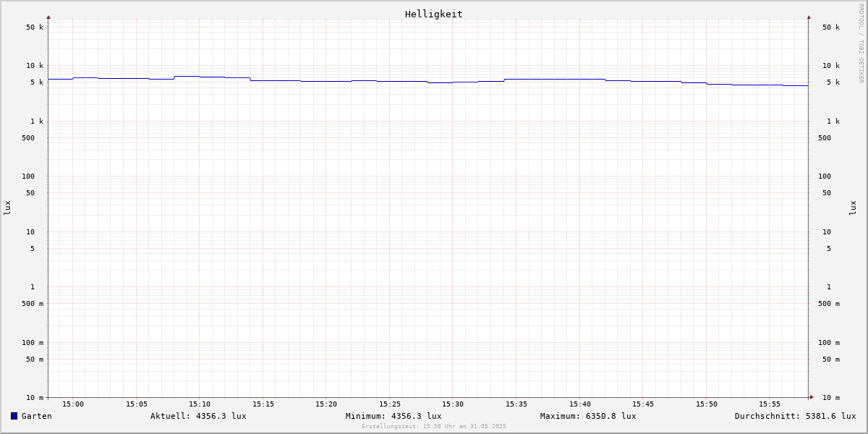Select the Maximum: 6350.8 lux value
Screen dimensions: 868x434
(x=588, y=416)
